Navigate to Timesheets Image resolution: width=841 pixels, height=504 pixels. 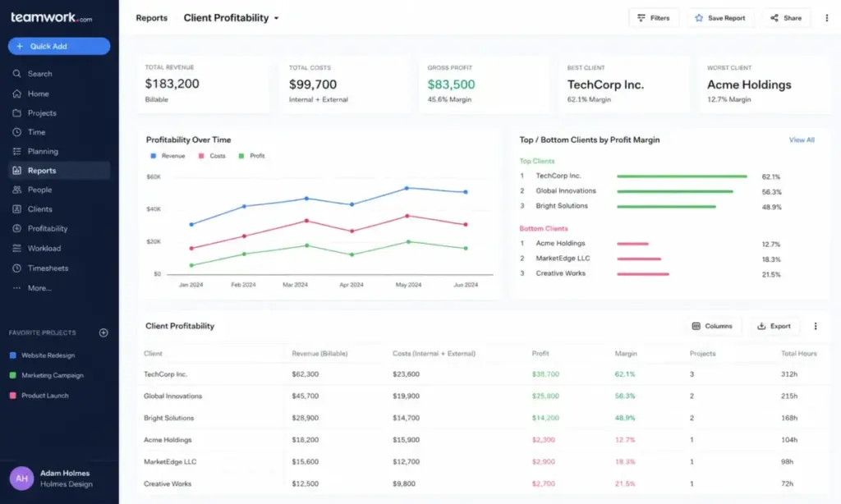59,268
